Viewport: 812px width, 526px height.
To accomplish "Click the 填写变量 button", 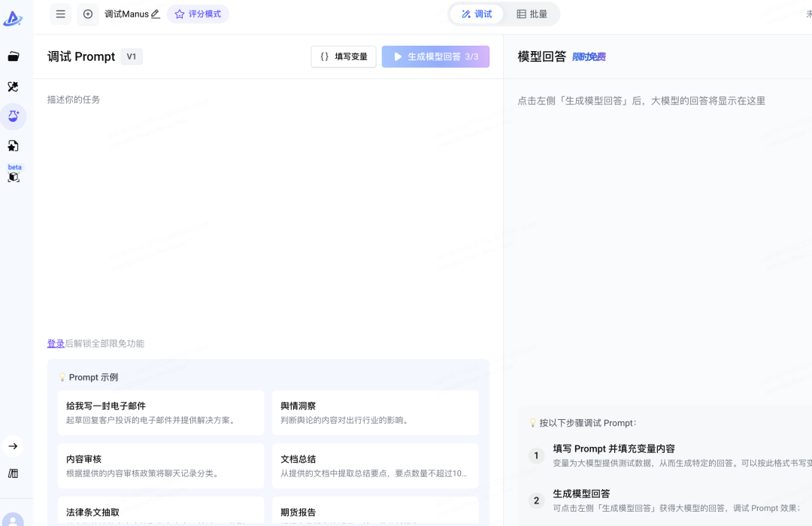I will 344,56.
